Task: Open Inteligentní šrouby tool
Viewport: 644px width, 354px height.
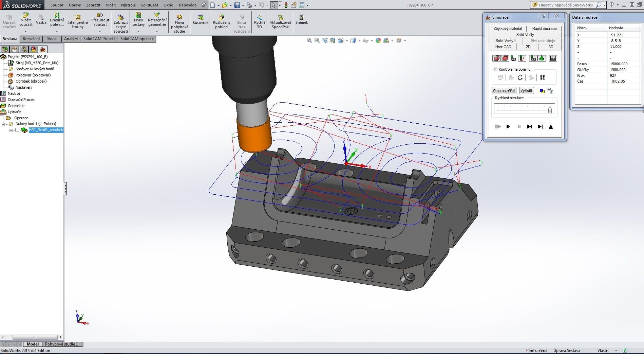Action: 78,22
